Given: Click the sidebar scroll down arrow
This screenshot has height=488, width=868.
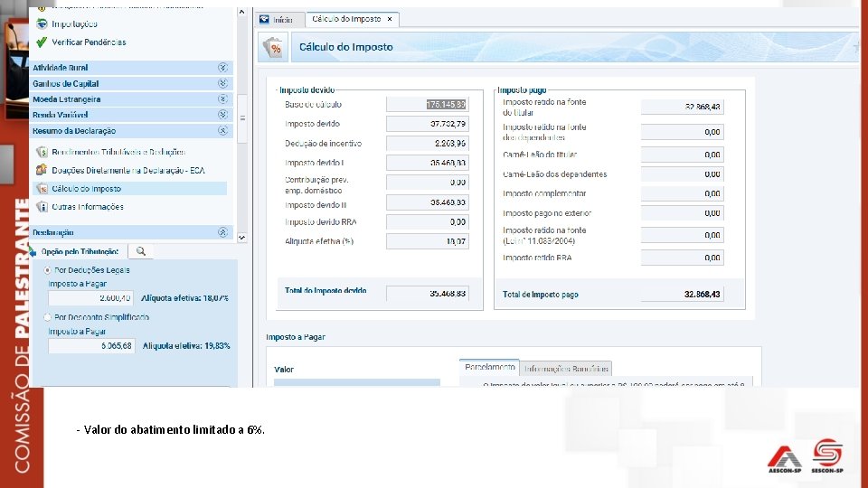Looking at the screenshot, I should tap(242, 238).
